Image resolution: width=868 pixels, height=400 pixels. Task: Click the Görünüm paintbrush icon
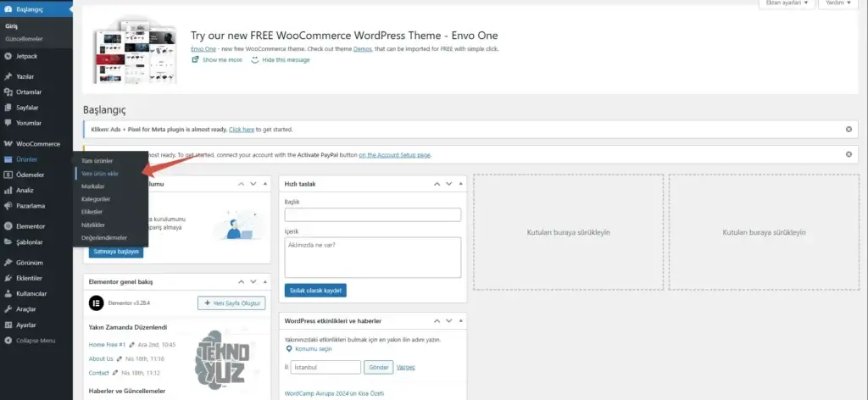point(8,262)
